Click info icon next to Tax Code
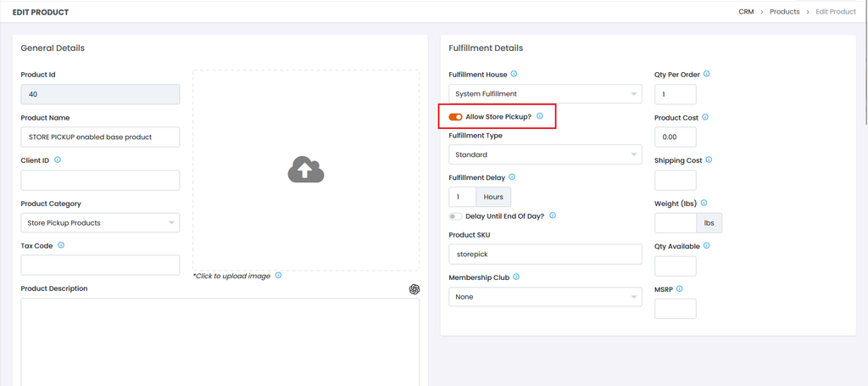Viewport: 868px width, 386px height. coord(61,245)
